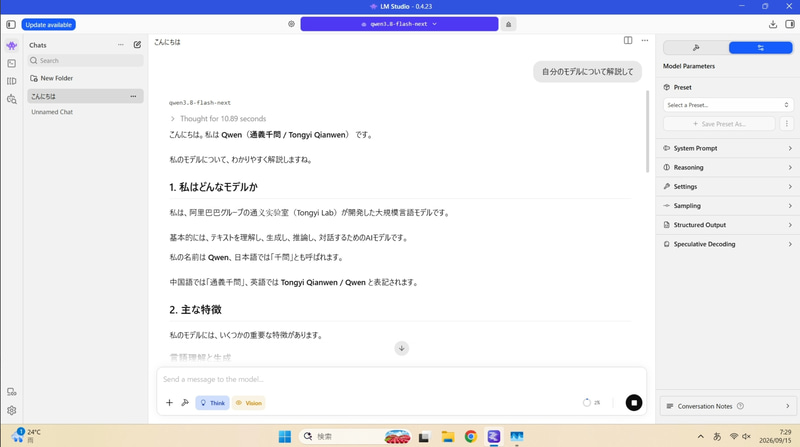Click the context usage circle indicator
Screen dimensions: 800x447
click(x=587, y=403)
